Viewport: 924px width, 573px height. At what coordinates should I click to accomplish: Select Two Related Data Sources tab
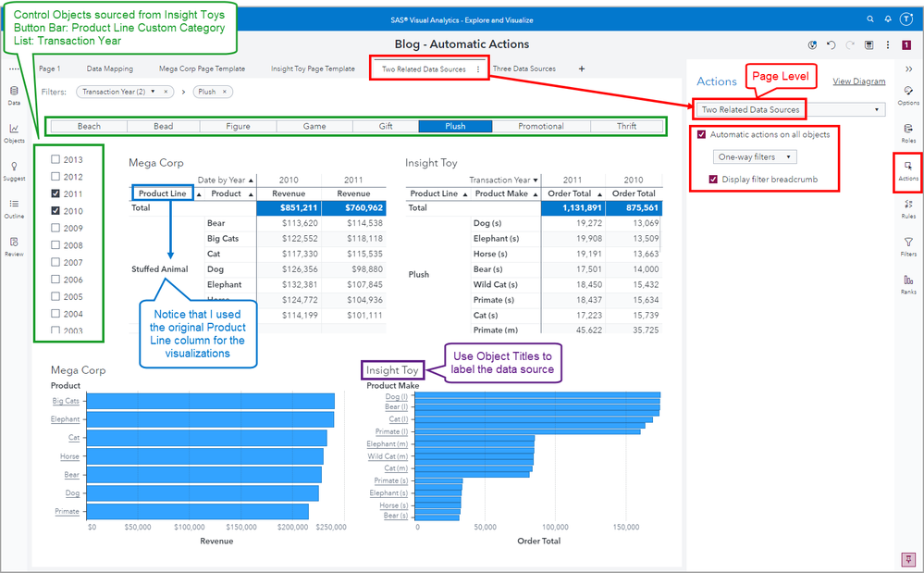pyautogui.click(x=424, y=69)
